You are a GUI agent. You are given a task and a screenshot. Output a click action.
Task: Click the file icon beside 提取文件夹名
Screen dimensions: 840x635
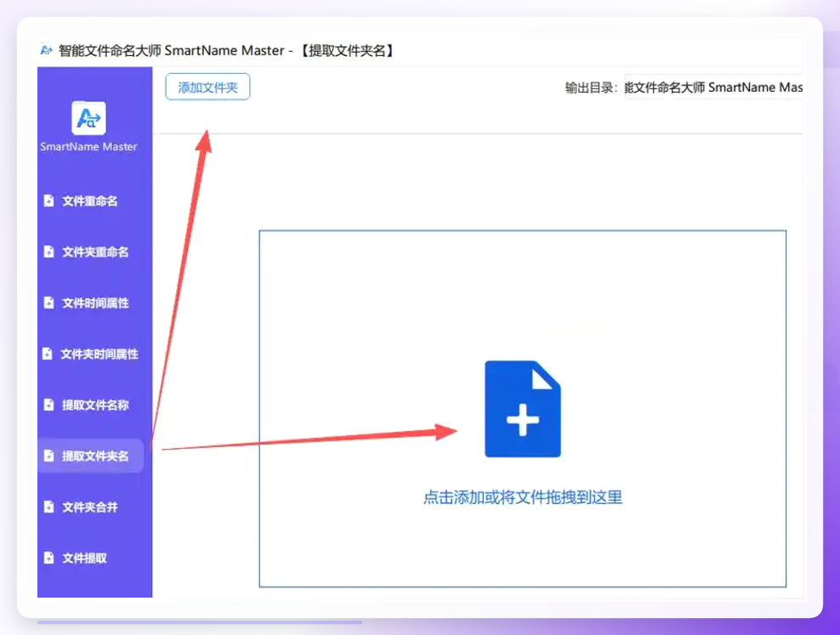[x=48, y=456]
